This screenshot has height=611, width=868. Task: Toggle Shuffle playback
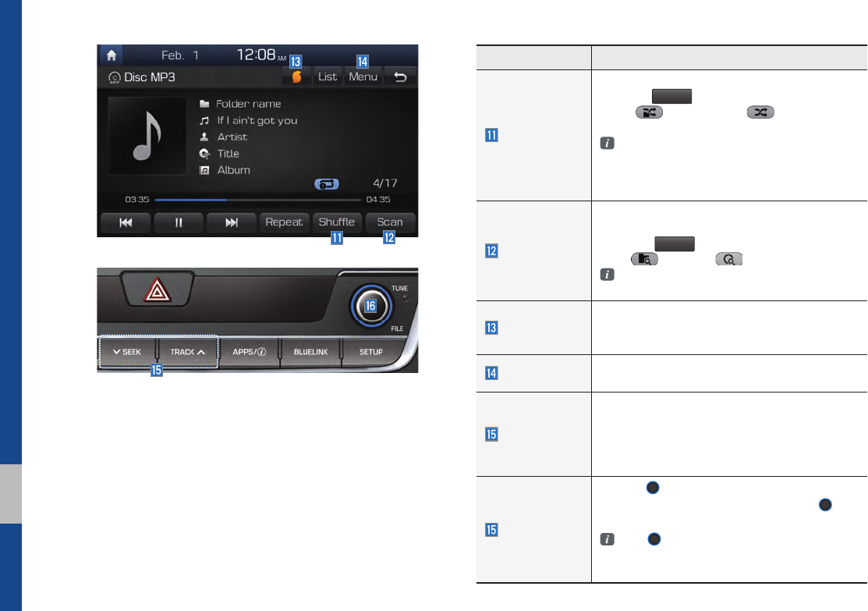tap(337, 222)
